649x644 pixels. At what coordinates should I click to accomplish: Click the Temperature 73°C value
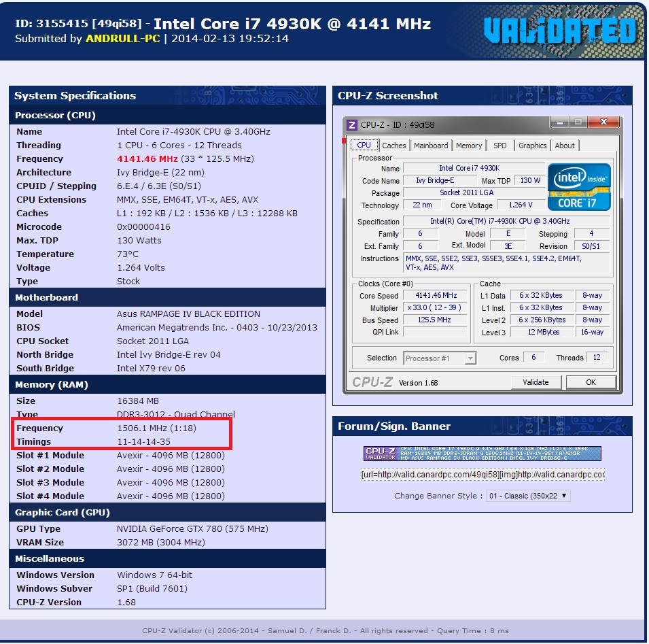128,254
